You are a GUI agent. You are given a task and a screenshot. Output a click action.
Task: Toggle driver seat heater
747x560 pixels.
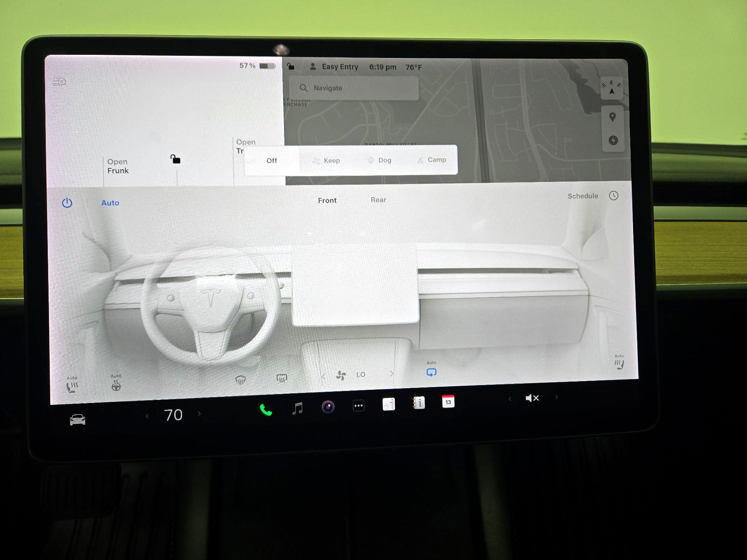click(72, 384)
